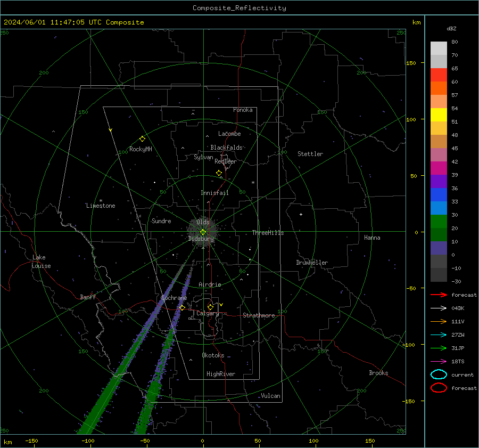The height and width of the screenshot is (448, 479).
Task: Click the Strathmore city label
Action: (259, 315)
